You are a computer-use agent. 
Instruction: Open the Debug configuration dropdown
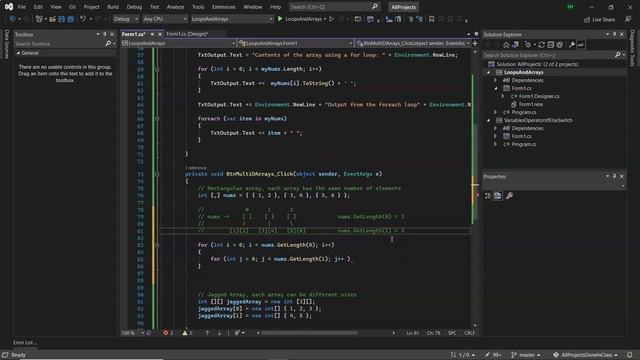click(125, 19)
